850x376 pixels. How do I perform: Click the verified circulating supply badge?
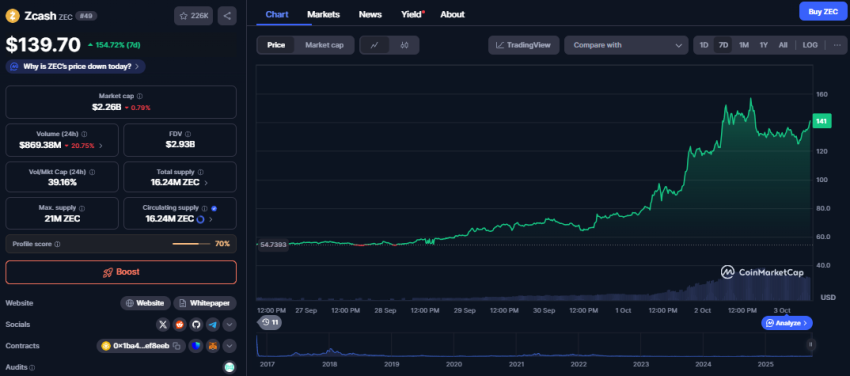[x=214, y=208]
